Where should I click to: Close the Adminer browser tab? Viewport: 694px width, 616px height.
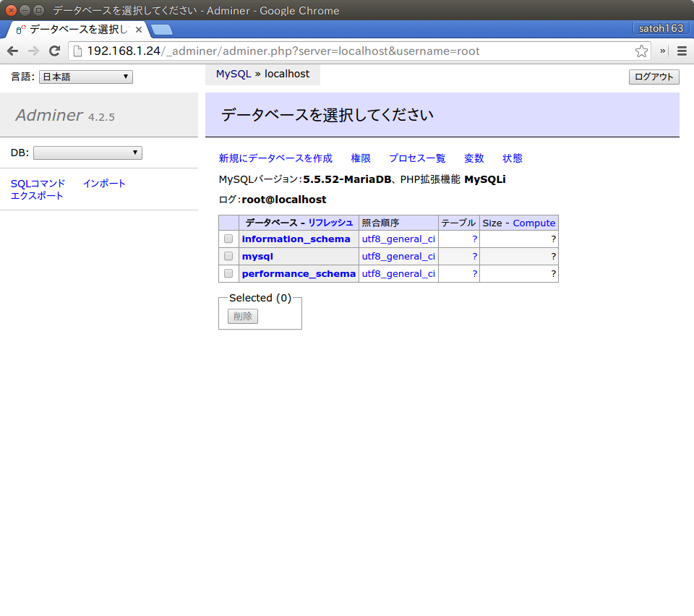[x=139, y=30]
